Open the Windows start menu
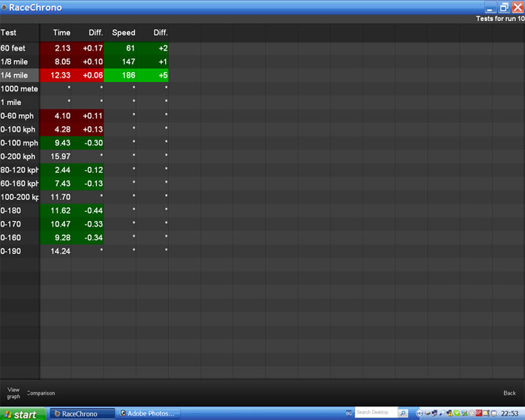The width and height of the screenshot is (525, 420). pyautogui.click(x=22, y=414)
